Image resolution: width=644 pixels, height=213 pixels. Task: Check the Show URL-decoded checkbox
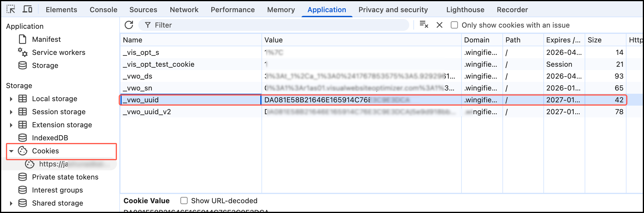(184, 201)
